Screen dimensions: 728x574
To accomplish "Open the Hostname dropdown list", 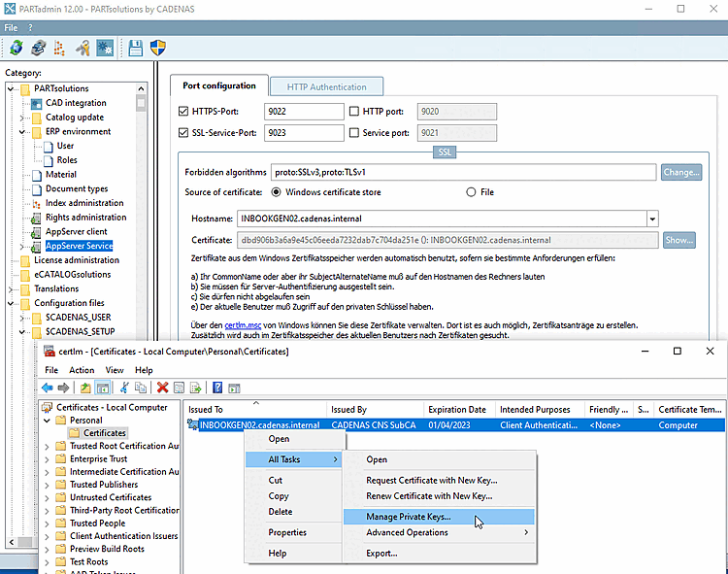I will tap(652, 219).
